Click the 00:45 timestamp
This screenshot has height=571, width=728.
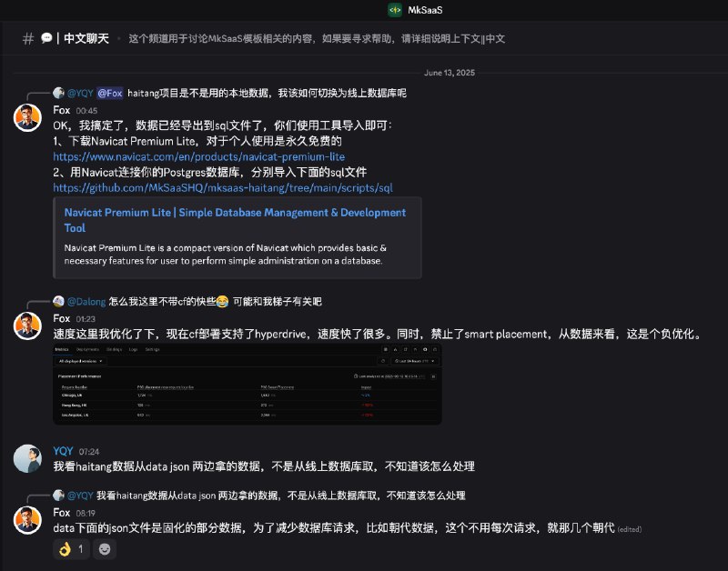(86, 111)
